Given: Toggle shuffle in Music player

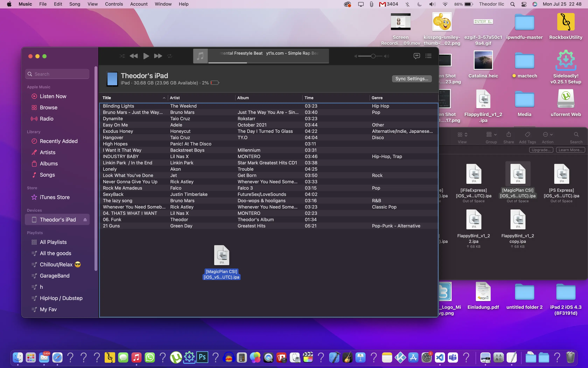Looking at the screenshot, I should click(x=122, y=56).
